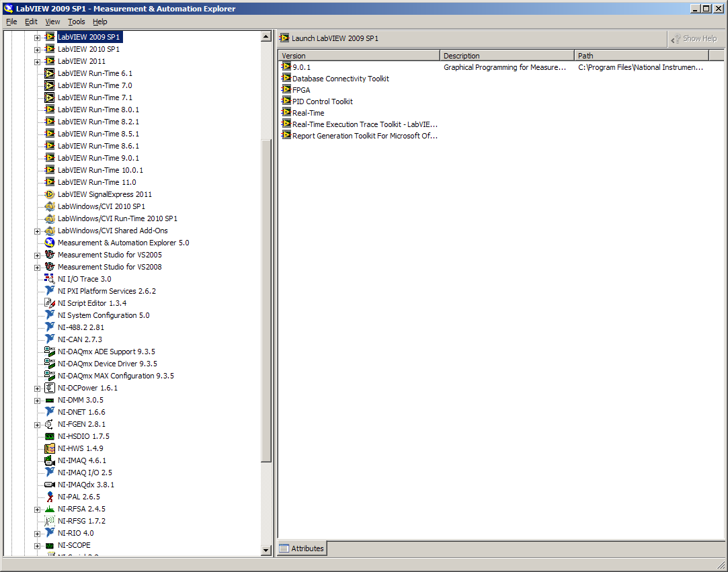Click the PID Control Toolkit row icon
728x572 pixels.
click(286, 101)
